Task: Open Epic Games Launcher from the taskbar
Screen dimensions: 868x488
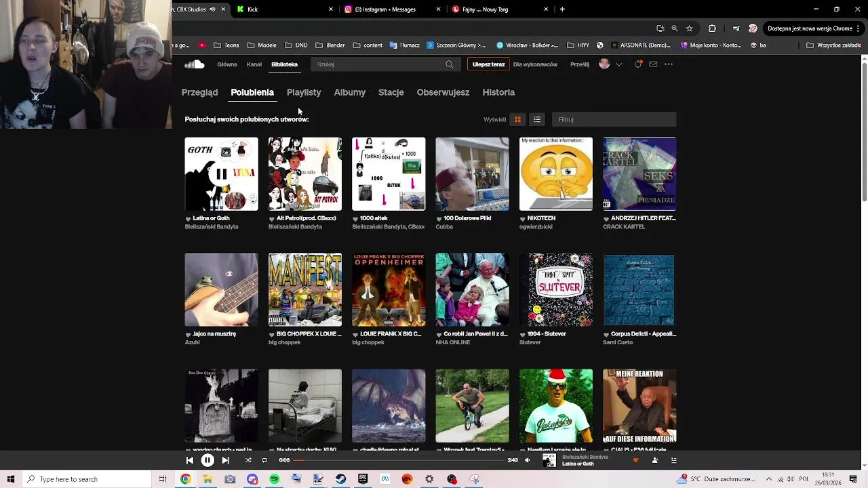Action: [x=363, y=479]
